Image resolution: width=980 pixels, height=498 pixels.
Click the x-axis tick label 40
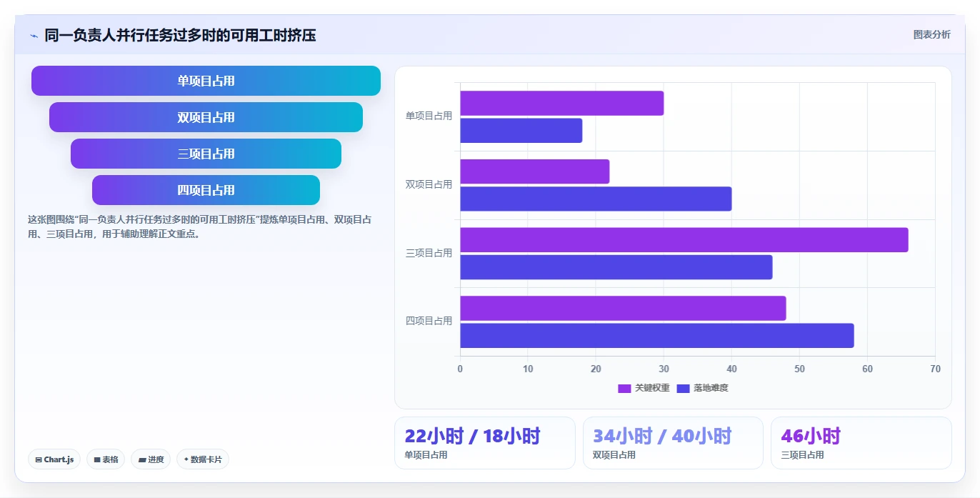(x=731, y=369)
